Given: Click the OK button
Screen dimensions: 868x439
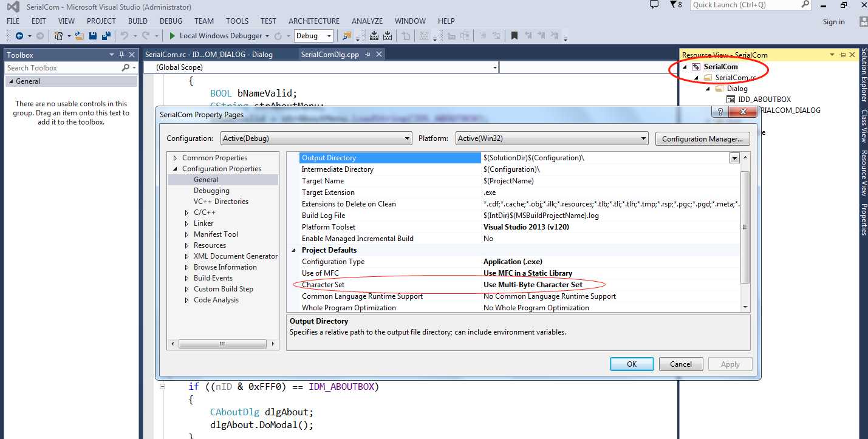Looking at the screenshot, I should pos(632,364).
